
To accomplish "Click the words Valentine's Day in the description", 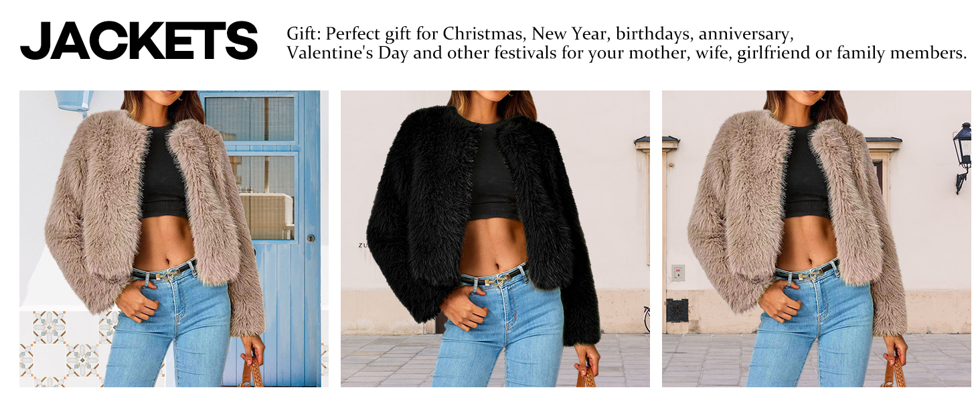I will click(x=347, y=53).
